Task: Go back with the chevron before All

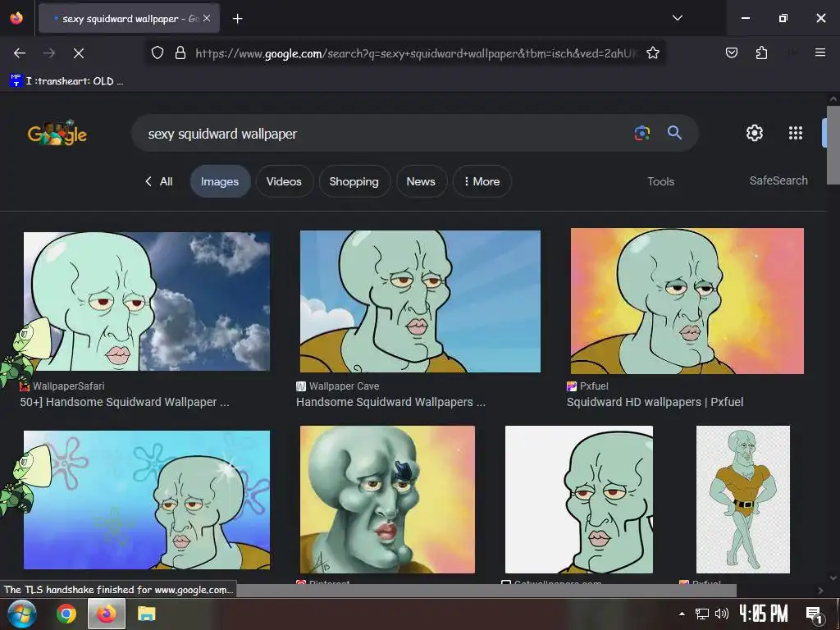Action: pos(148,181)
